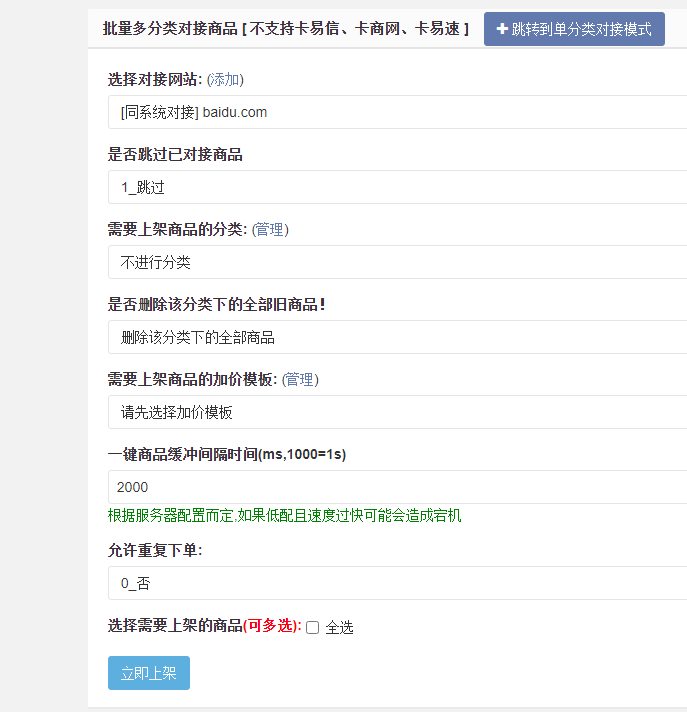687x712 pixels.
Task: Open the 允许重复下单 dropdown showing 0_否
Action: (x=397, y=583)
